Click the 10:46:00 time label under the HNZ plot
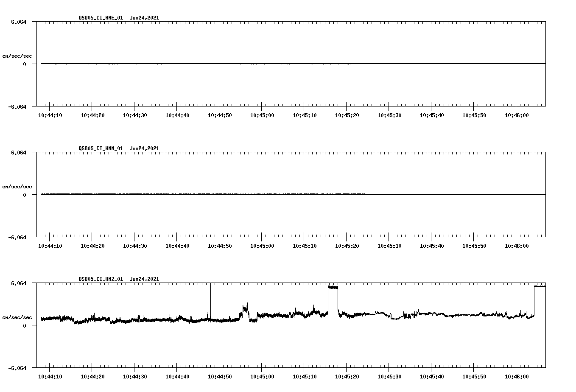This screenshot has width=576, height=392. pos(517,377)
